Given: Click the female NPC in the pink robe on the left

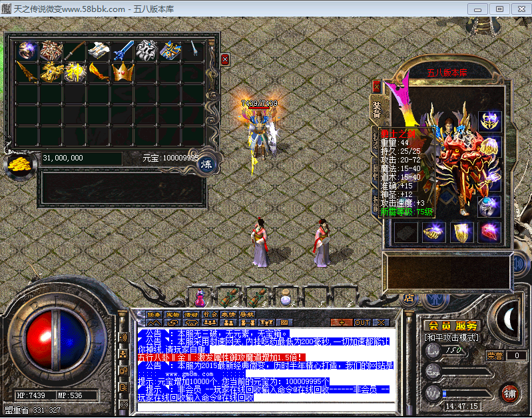Looking at the screenshot, I should coord(260,242).
